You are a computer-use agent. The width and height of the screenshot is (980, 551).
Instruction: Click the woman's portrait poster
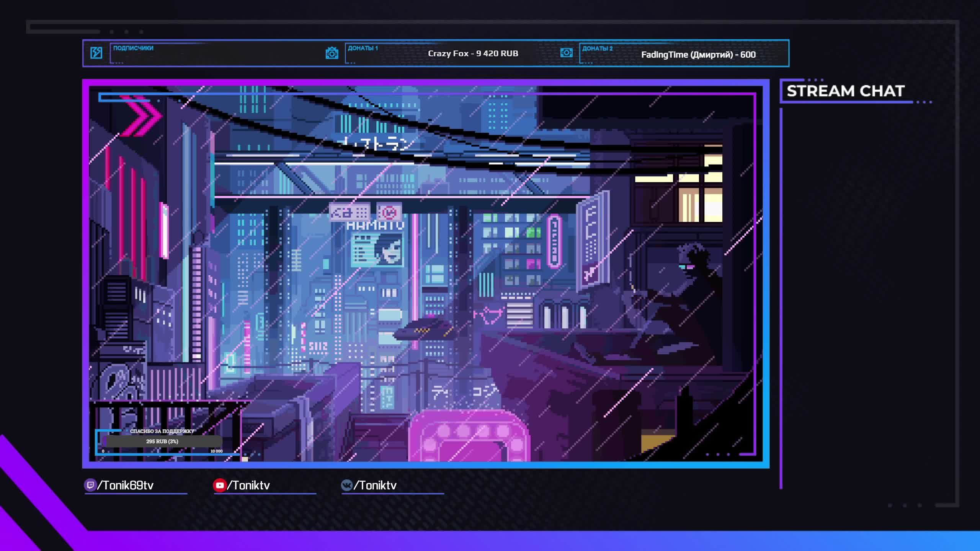point(387,250)
